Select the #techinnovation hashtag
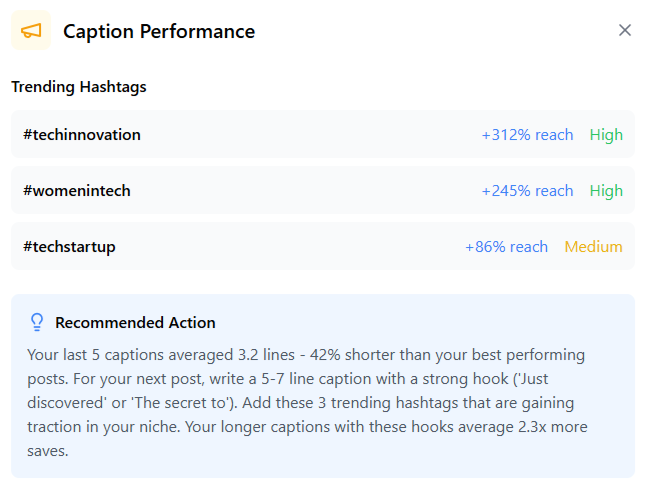The image size is (651, 489). [82, 135]
